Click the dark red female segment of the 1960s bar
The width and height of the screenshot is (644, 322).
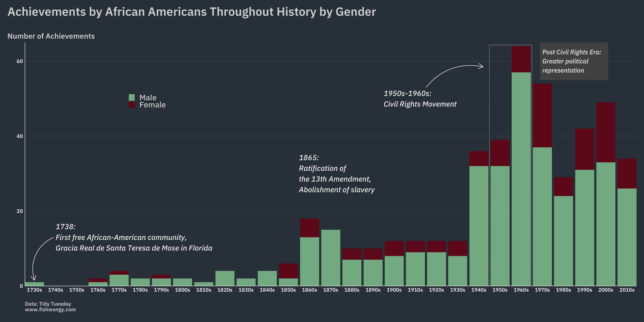[x=521, y=59]
